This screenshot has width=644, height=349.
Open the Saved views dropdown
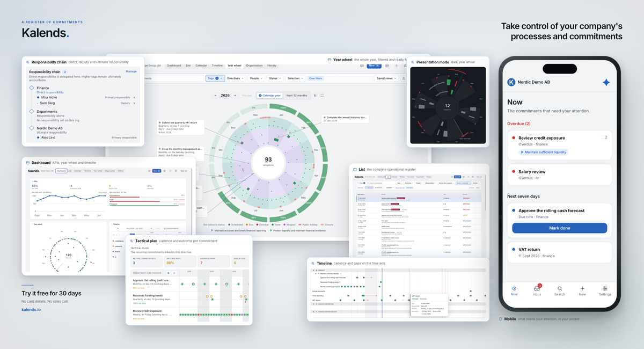pos(386,78)
